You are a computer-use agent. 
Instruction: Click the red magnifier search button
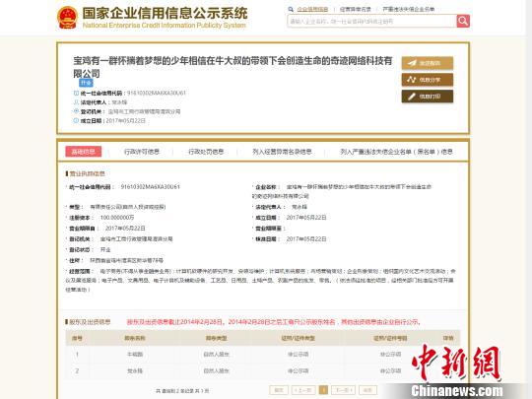pyautogui.click(x=463, y=21)
